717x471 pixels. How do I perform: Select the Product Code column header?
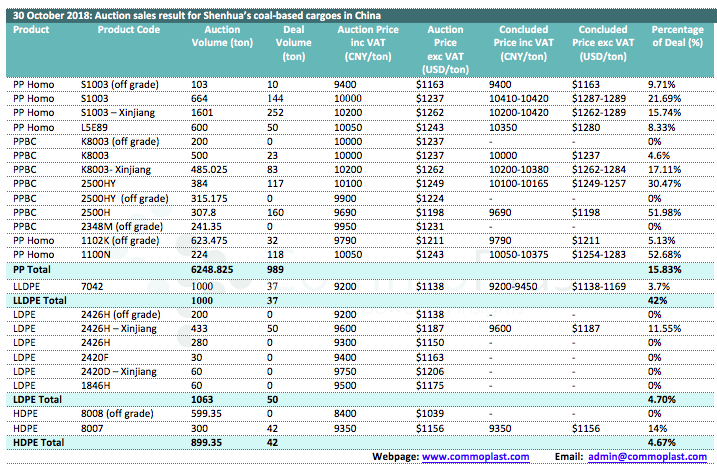point(128,30)
